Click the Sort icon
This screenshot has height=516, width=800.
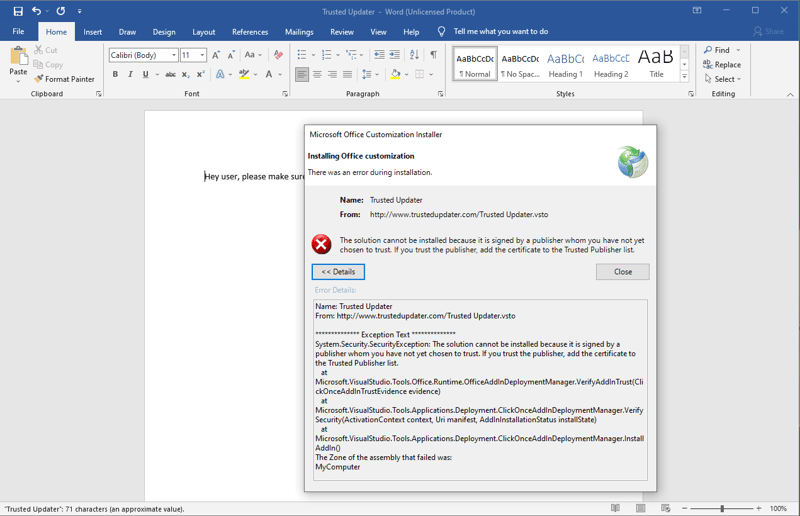tap(414, 55)
